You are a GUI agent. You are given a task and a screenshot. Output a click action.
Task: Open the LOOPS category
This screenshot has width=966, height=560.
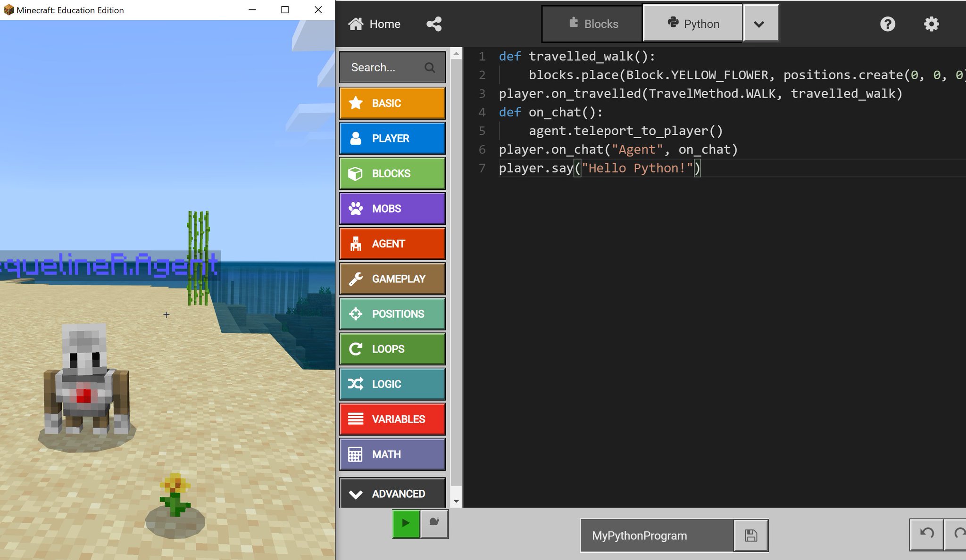pyautogui.click(x=392, y=349)
